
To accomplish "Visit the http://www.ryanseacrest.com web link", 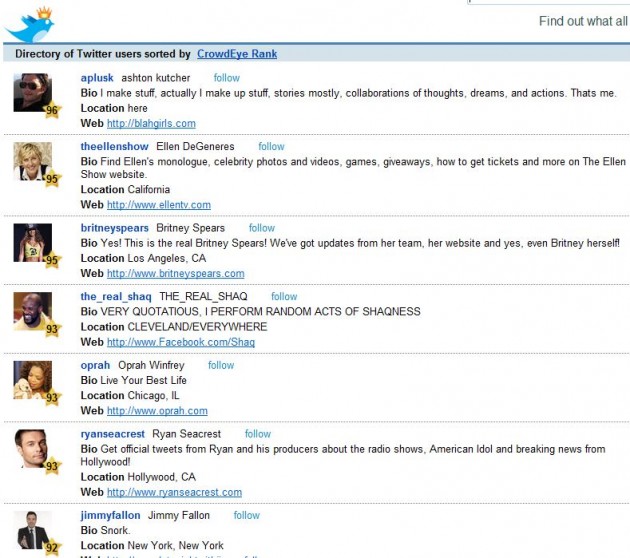I will point(174,493).
